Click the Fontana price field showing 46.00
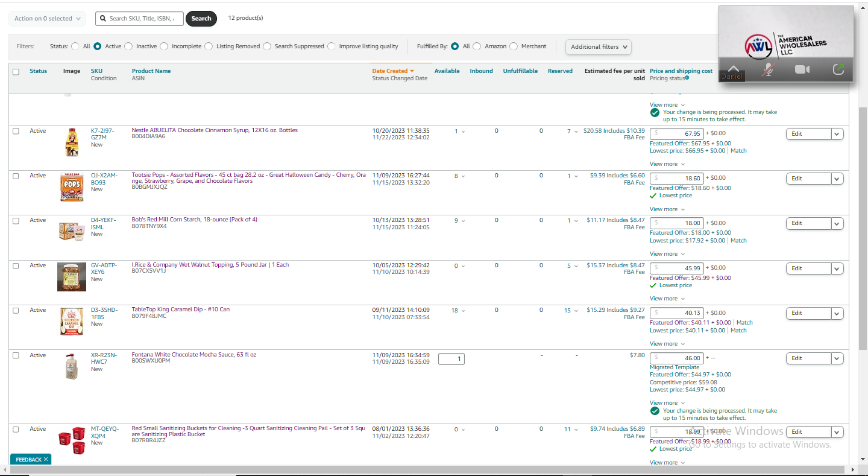This screenshot has width=868, height=476. (x=677, y=358)
